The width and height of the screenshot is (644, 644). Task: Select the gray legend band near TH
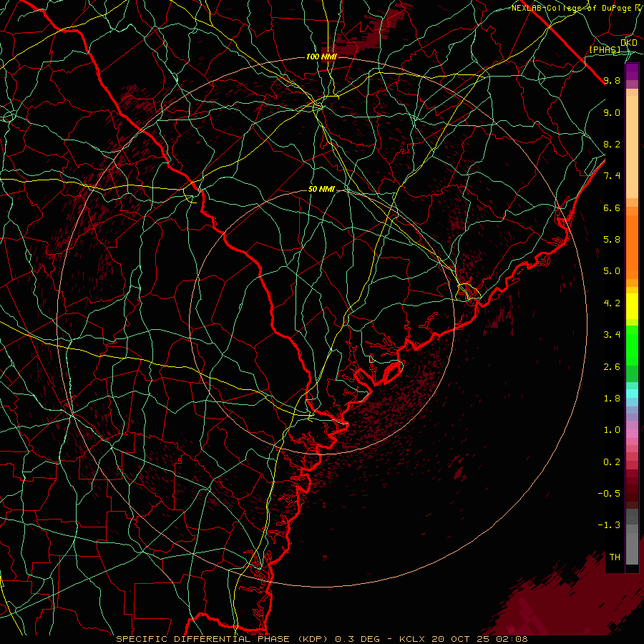[x=632, y=549]
